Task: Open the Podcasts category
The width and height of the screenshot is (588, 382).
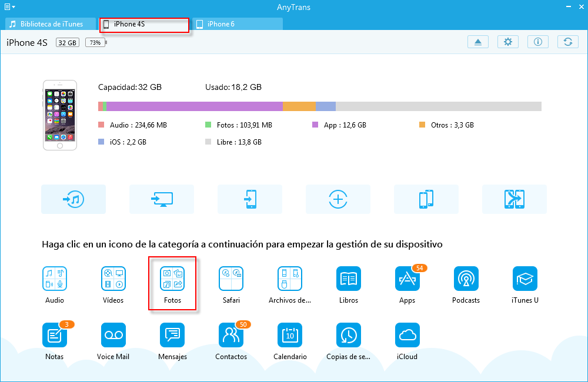Action: pos(466,279)
